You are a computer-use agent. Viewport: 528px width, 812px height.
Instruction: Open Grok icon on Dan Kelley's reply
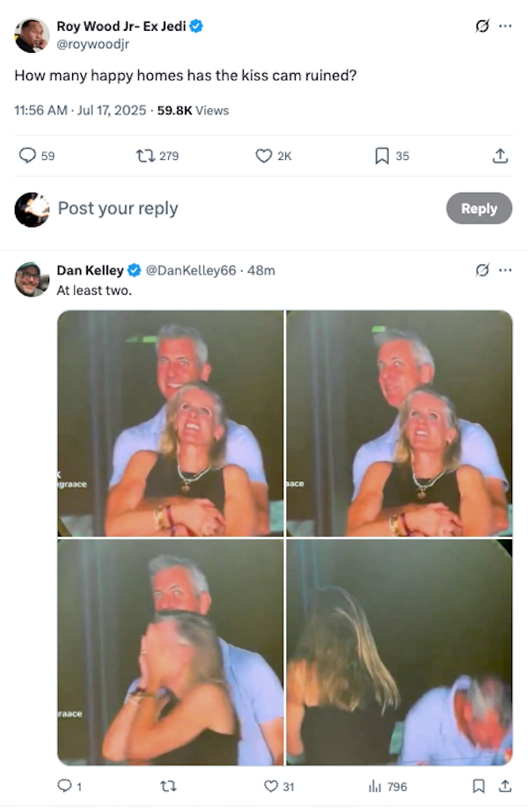tap(482, 270)
